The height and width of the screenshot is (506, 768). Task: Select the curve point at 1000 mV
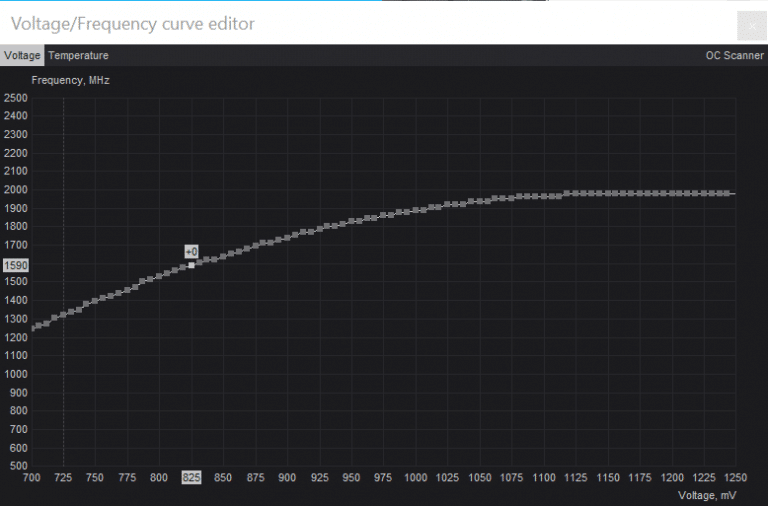point(415,210)
